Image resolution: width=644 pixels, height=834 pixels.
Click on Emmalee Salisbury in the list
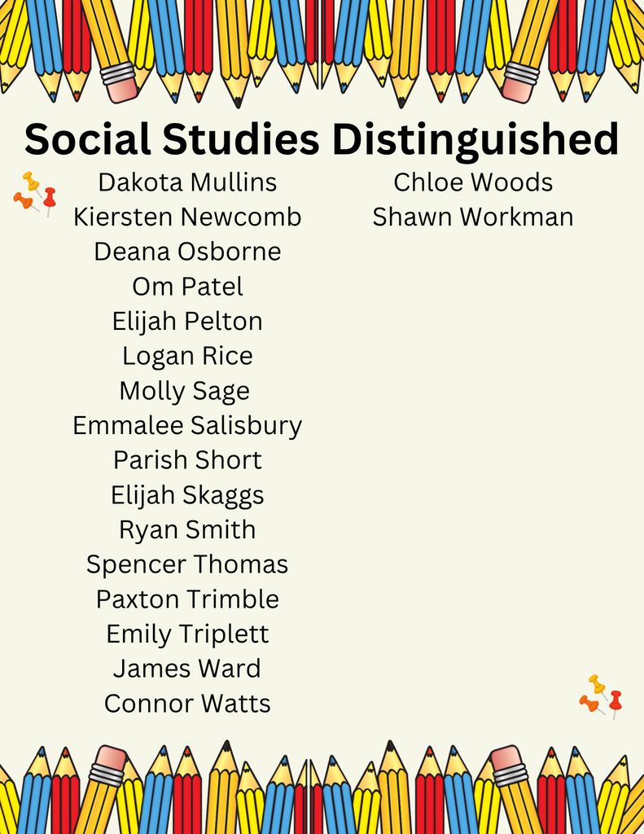coord(187,426)
